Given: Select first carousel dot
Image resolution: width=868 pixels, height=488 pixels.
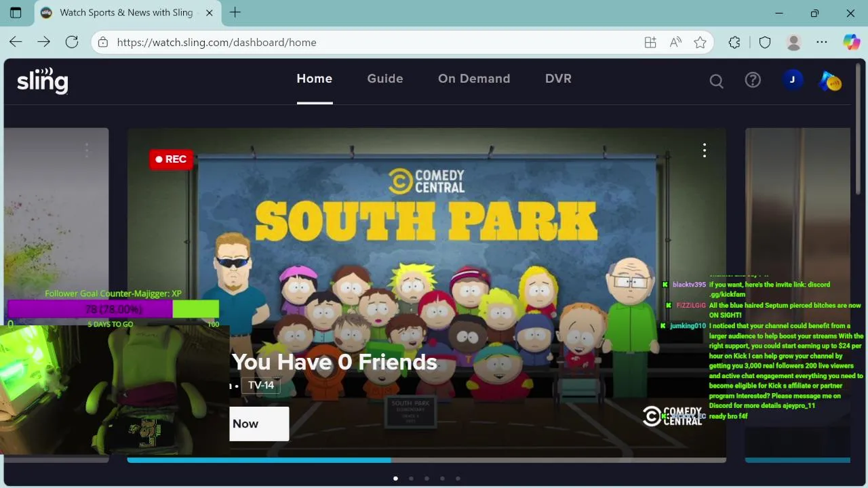Looking at the screenshot, I should coord(395,479).
